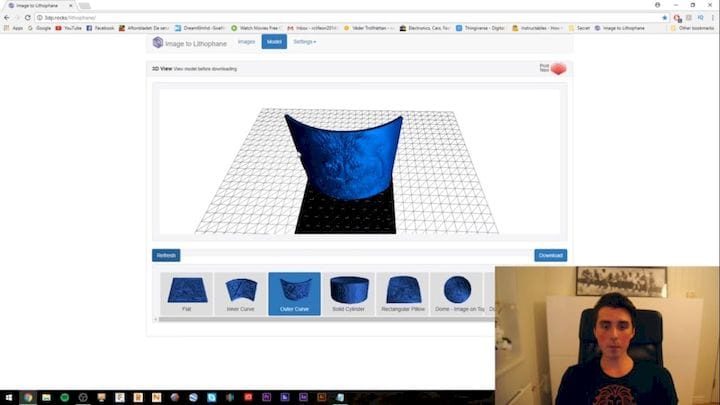
Task: Click the address bar URL field
Action: click(300, 17)
